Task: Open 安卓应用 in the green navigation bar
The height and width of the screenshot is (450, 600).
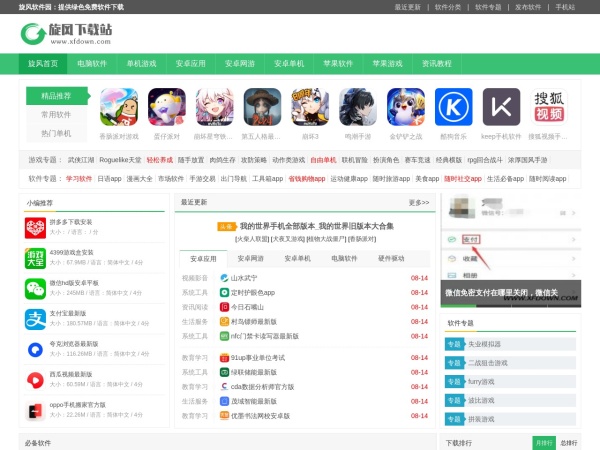Action: click(x=190, y=63)
